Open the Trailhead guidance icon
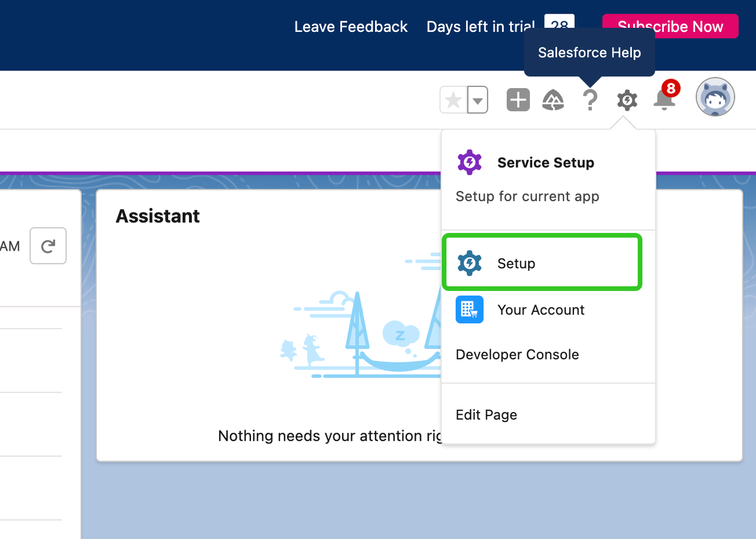756x539 pixels. tap(553, 100)
